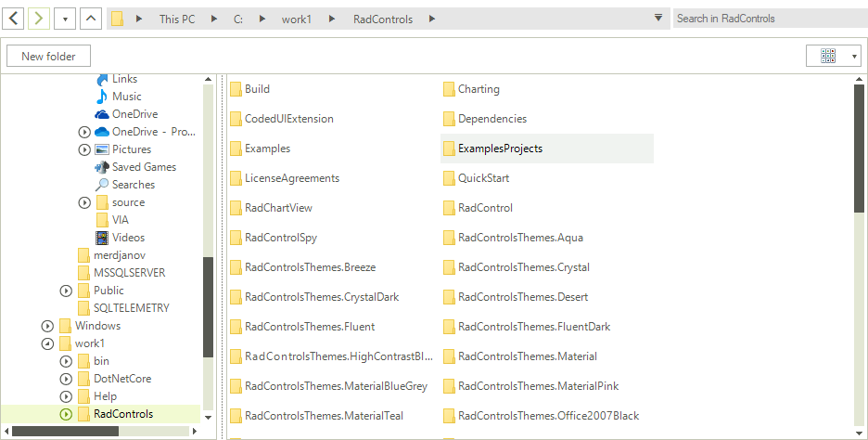Screen dimensions: 868x440
Task: Select the RadControlsThemes.Breeze folder
Action: [303, 267]
